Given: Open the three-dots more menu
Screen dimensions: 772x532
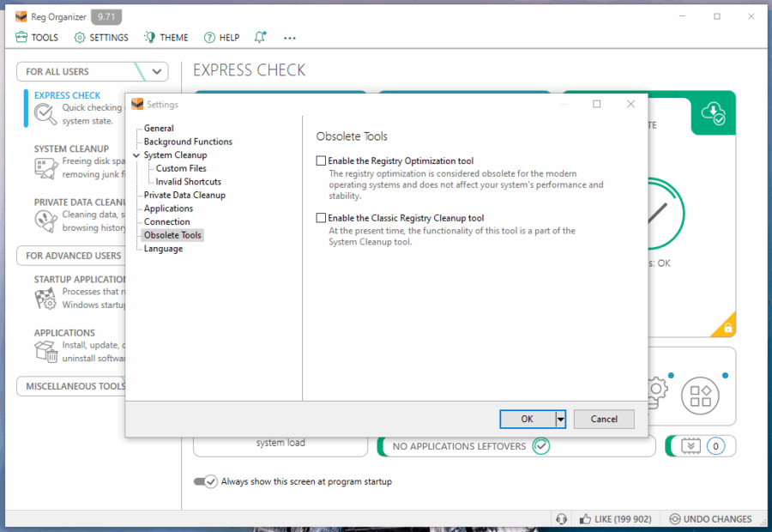Looking at the screenshot, I should pyautogui.click(x=290, y=38).
